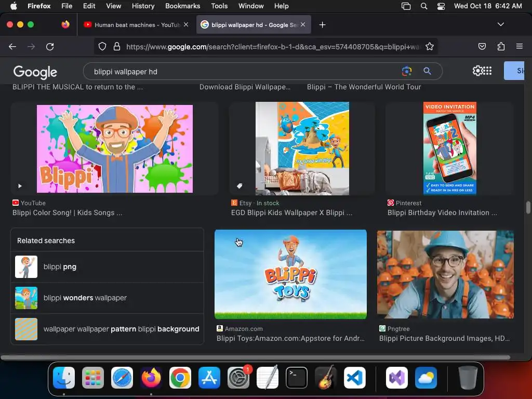Image resolution: width=532 pixels, height=399 pixels.
Task: Open the Trash in the dock
Action: tap(468, 378)
